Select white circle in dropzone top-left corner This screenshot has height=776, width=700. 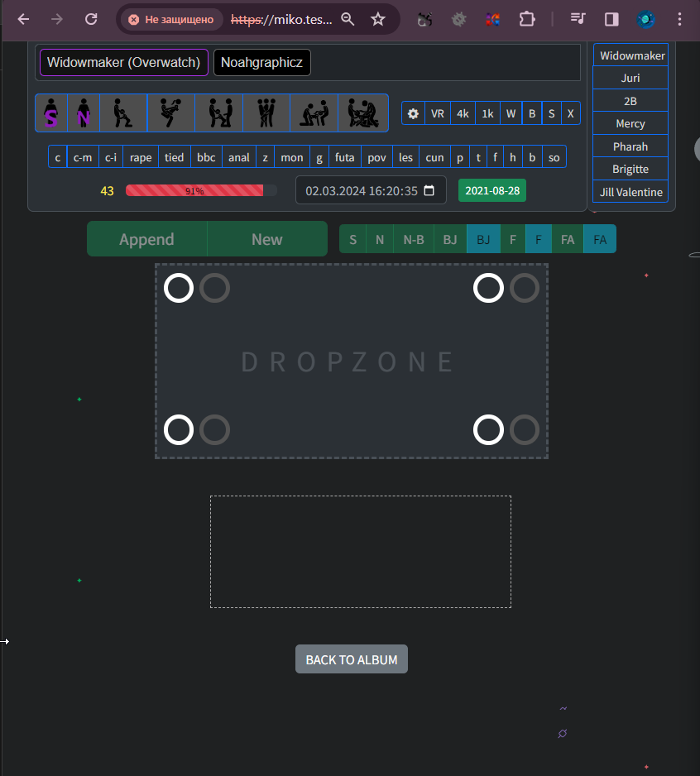coord(179,288)
